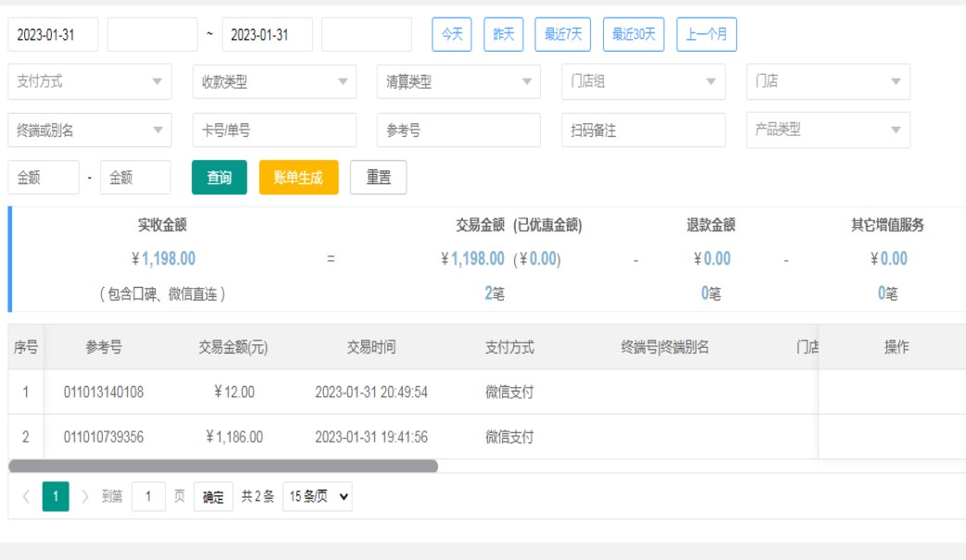The image size is (966, 560).
Task: Open the 门店 dropdown
Action: click(828, 81)
